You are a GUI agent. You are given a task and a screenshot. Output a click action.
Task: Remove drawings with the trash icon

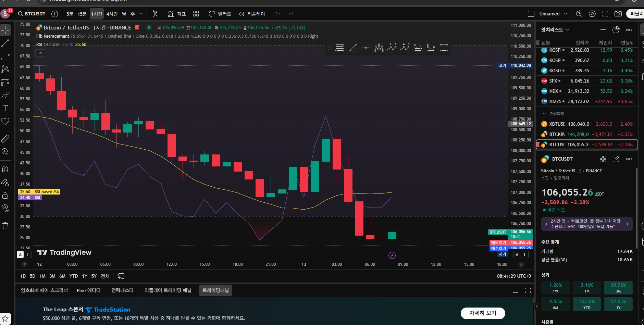[x=5, y=226]
